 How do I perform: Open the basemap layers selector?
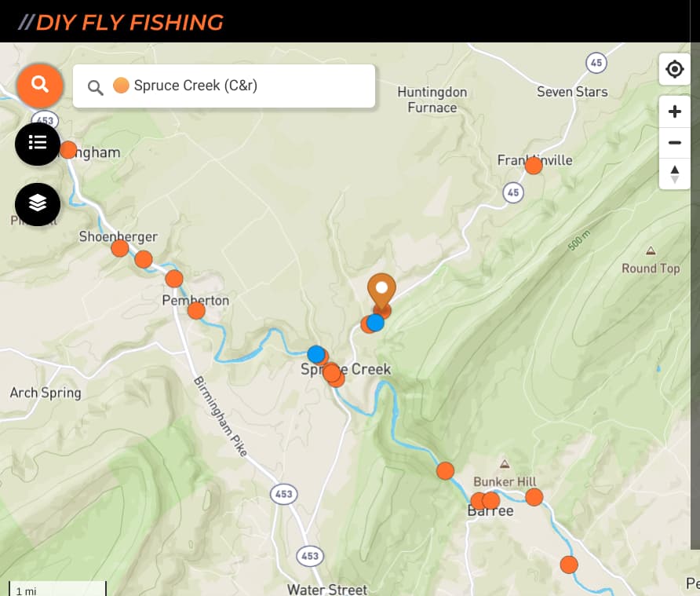38,204
